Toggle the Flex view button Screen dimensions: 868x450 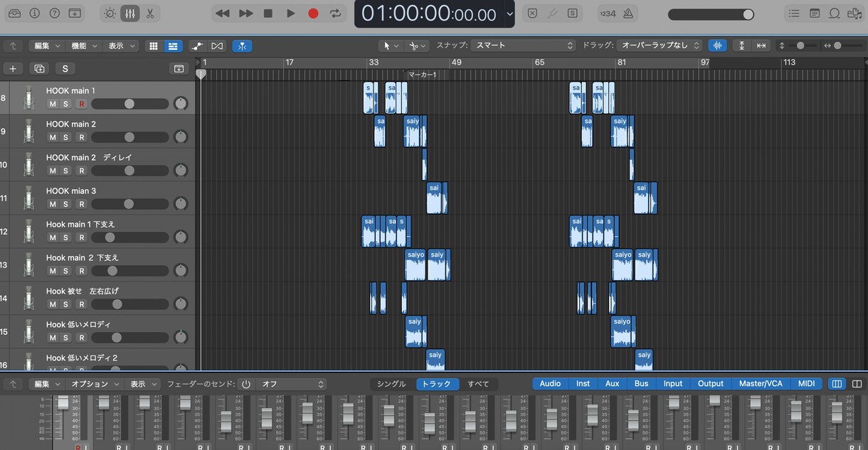(217, 46)
